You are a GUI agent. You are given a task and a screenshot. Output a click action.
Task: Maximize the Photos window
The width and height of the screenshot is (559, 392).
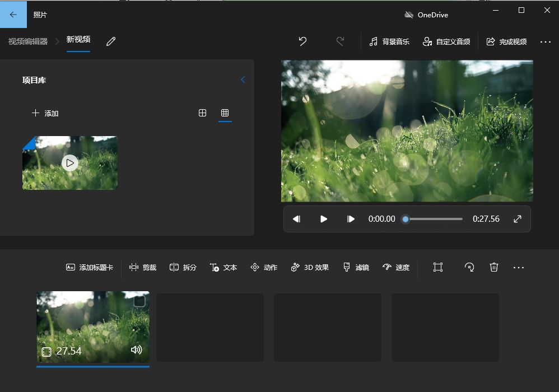521,10
